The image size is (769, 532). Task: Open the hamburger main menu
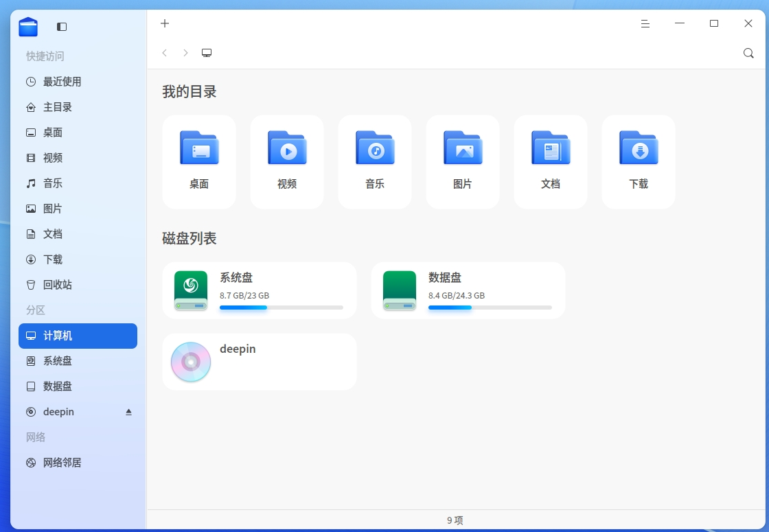coord(645,23)
